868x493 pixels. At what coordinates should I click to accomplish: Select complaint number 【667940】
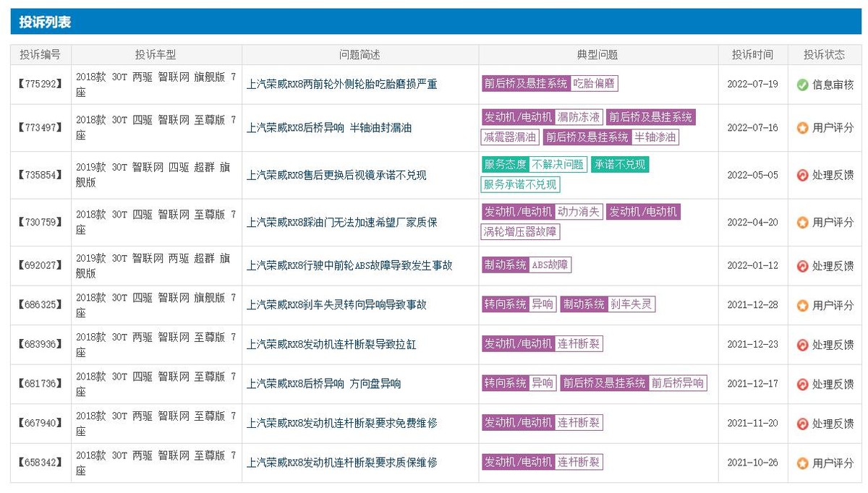click(x=41, y=424)
